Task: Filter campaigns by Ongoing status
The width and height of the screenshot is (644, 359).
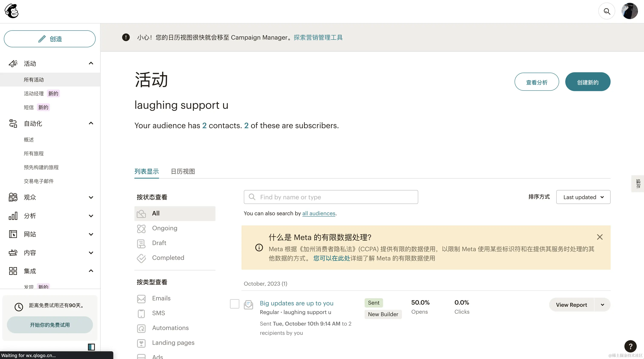Action: (164, 228)
